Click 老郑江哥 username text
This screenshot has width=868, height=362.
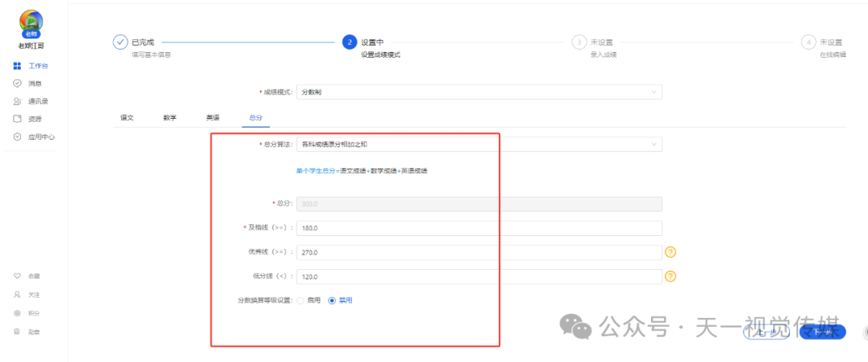pyautogui.click(x=31, y=46)
